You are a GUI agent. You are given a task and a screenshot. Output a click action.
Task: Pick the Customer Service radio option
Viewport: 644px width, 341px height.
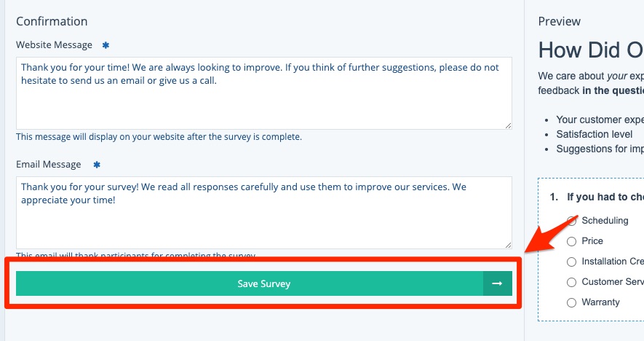(572, 282)
